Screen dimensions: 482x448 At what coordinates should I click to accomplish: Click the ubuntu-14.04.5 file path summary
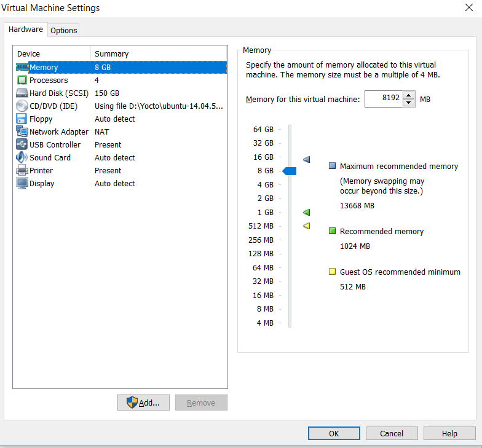159,106
